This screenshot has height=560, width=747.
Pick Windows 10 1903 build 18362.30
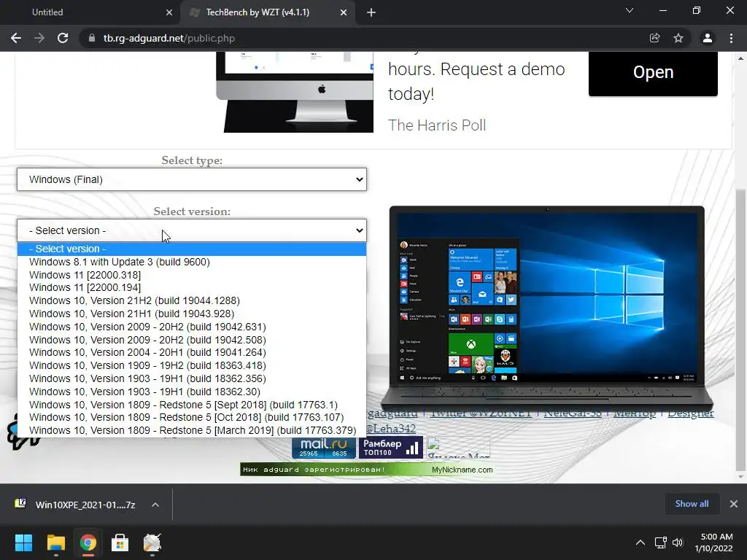[192, 392]
